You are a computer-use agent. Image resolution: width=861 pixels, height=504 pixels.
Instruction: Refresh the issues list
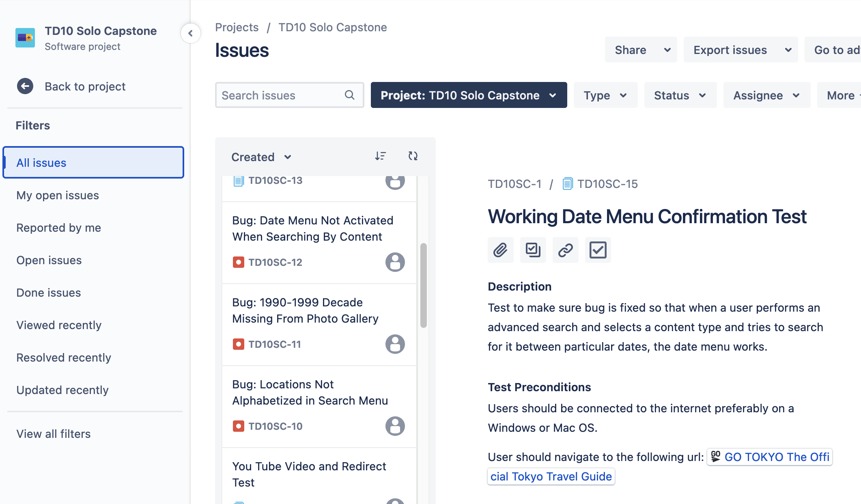413,156
